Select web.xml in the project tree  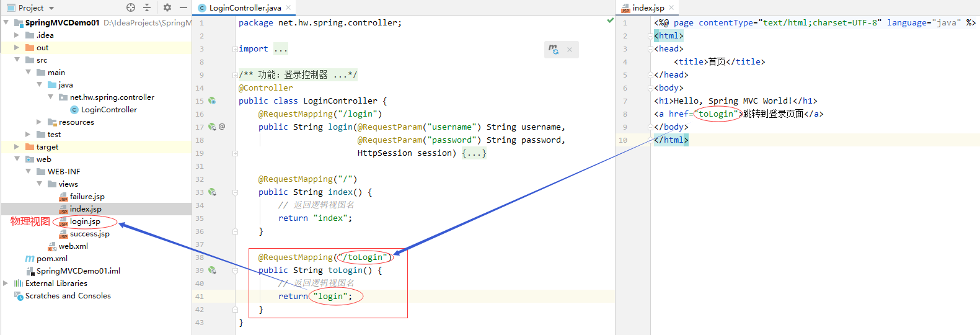click(x=68, y=246)
